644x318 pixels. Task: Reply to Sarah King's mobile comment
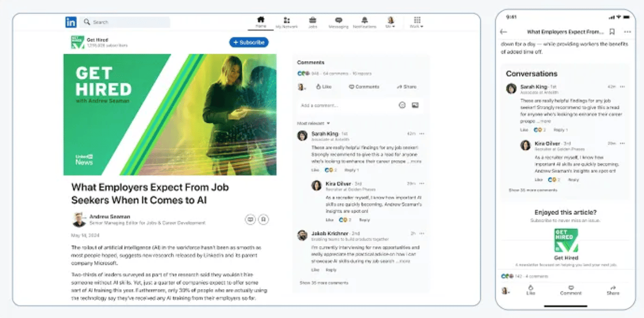(560, 130)
